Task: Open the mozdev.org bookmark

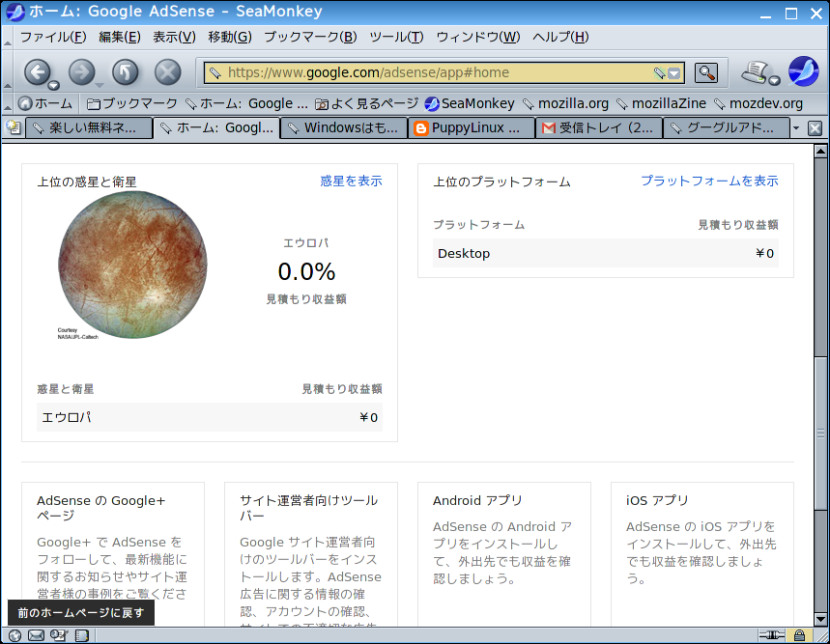Action: click(x=758, y=103)
